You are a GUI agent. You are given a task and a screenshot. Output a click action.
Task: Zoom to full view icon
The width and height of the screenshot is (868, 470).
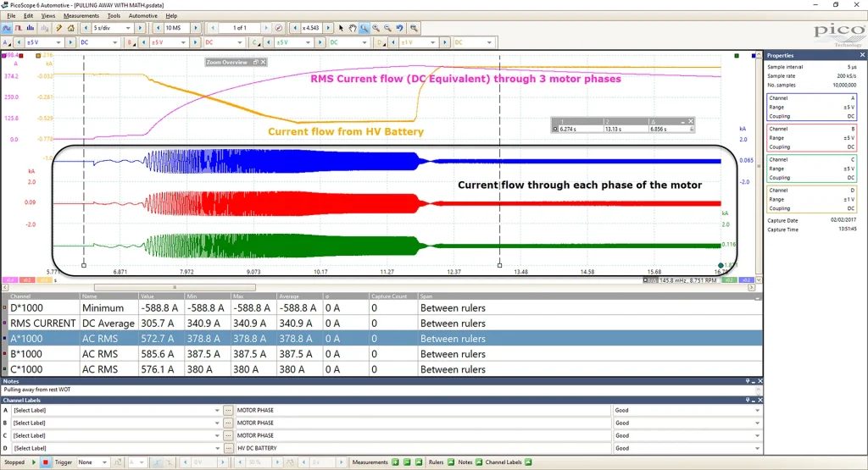(414, 28)
